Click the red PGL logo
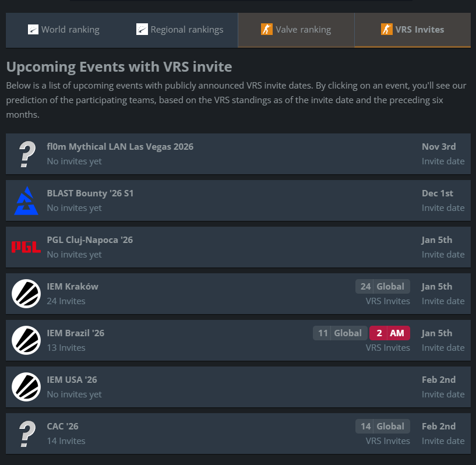 point(26,247)
